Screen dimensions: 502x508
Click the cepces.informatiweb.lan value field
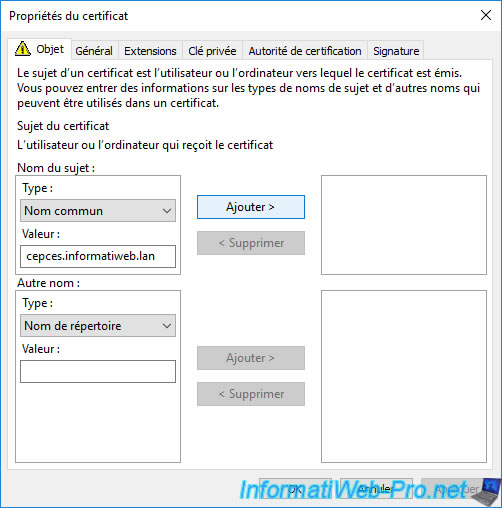pyautogui.click(x=98, y=256)
